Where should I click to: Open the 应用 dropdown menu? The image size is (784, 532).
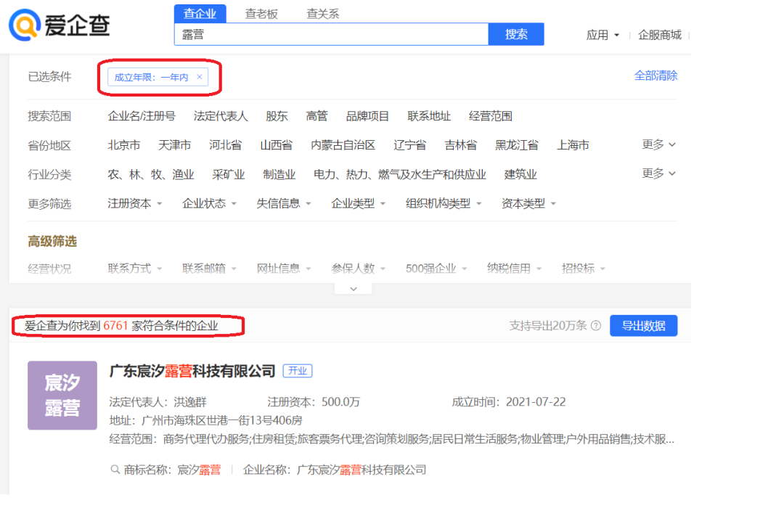click(x=603, y=35)
